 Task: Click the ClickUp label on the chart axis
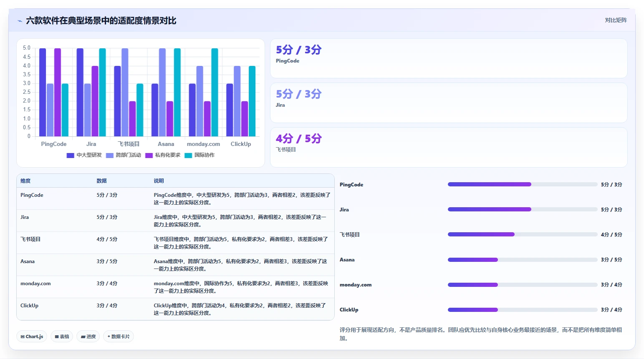[x=241, y=144]
